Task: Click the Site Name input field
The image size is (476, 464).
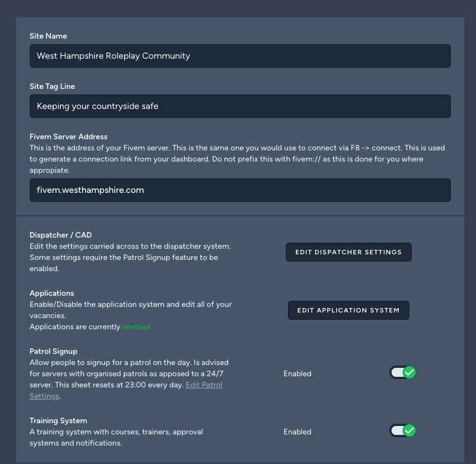Action: 240,56
